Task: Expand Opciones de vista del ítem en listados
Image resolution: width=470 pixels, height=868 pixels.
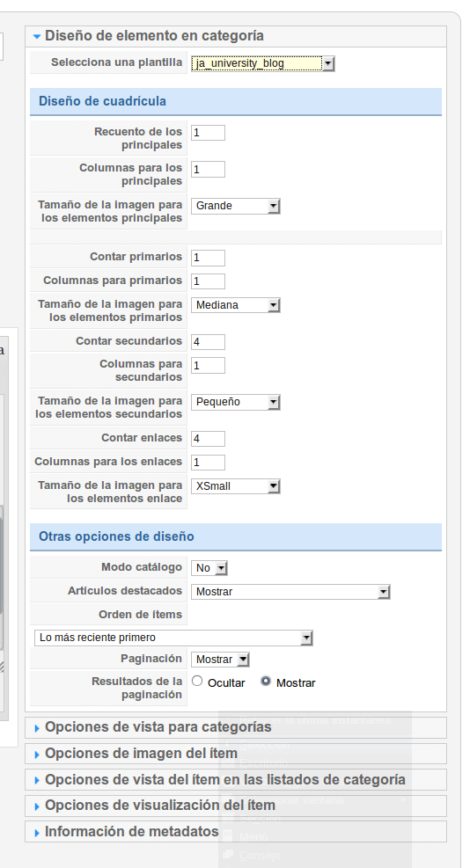Action: point(224,779)
